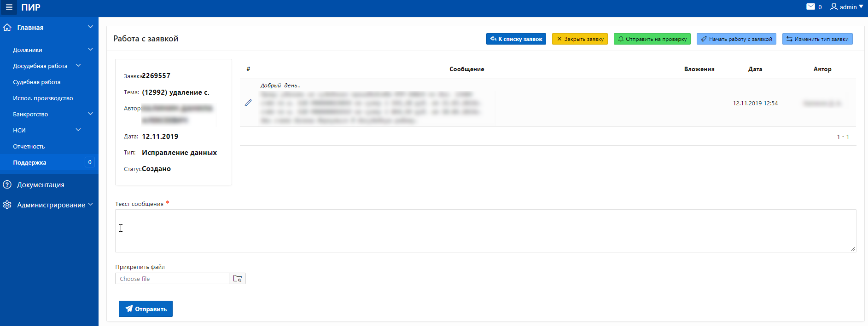Click the Choose file input field
The image size is (868, 326).
[x=172, y=279]
